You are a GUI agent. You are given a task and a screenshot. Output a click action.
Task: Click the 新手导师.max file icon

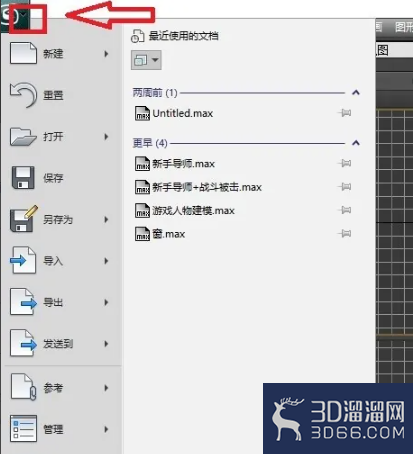click(142, 164)
